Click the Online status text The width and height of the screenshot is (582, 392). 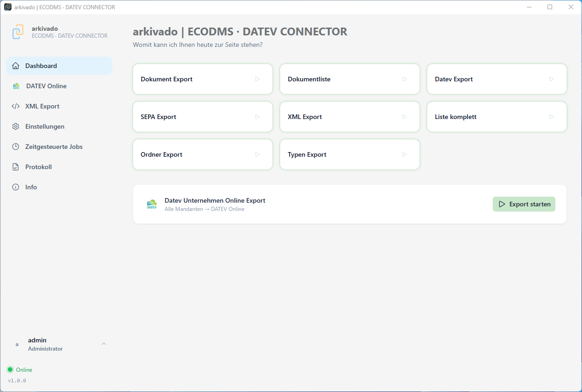[24, 370]
